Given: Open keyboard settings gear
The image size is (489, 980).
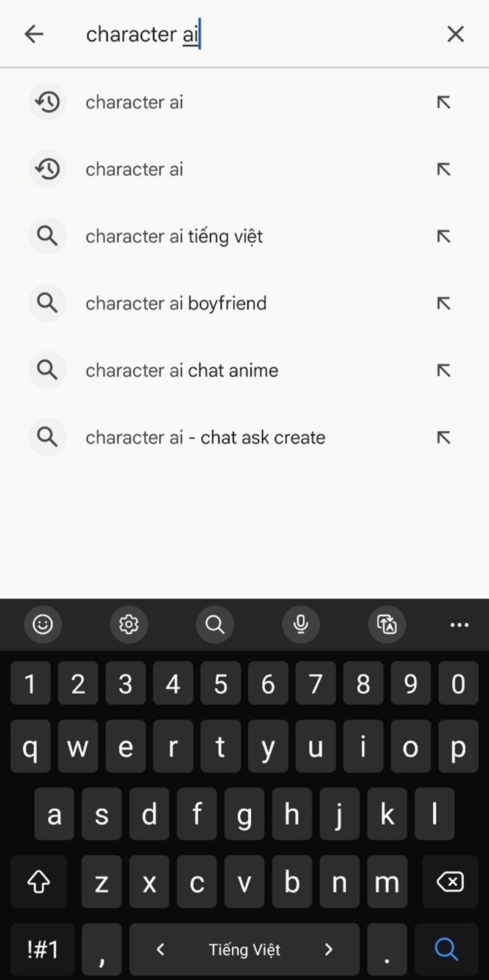Looking at the screenshot, I should 129,625.
